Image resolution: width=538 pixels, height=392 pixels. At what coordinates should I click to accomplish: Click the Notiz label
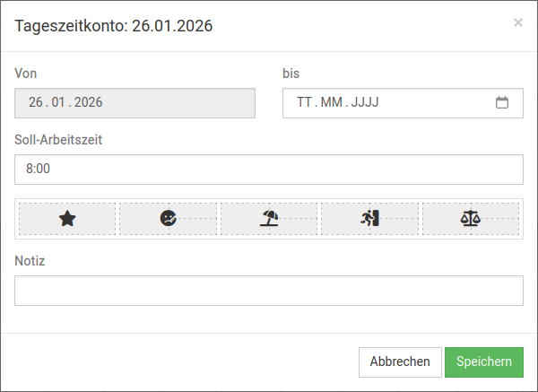pos(30,261)
